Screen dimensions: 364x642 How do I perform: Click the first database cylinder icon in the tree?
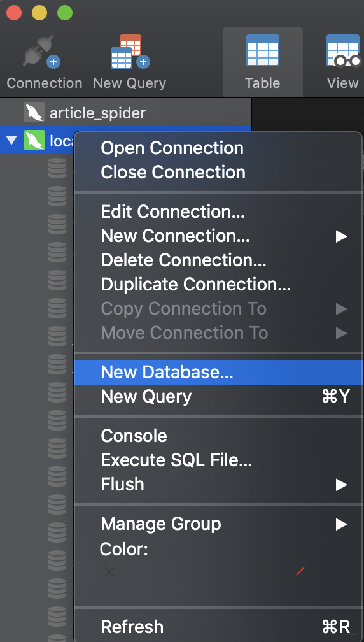pyautogui.click(x=57, y=168)
